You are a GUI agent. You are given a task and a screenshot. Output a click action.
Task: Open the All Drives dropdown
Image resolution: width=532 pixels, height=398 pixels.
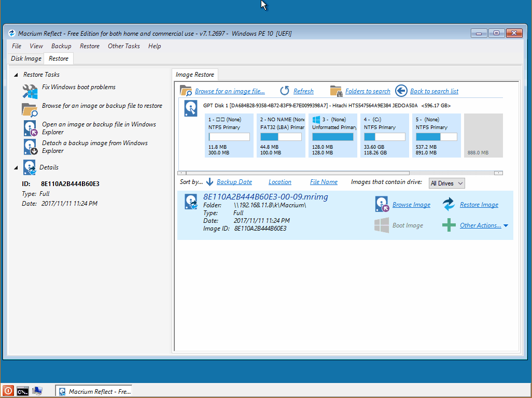[x=446, y=183]
